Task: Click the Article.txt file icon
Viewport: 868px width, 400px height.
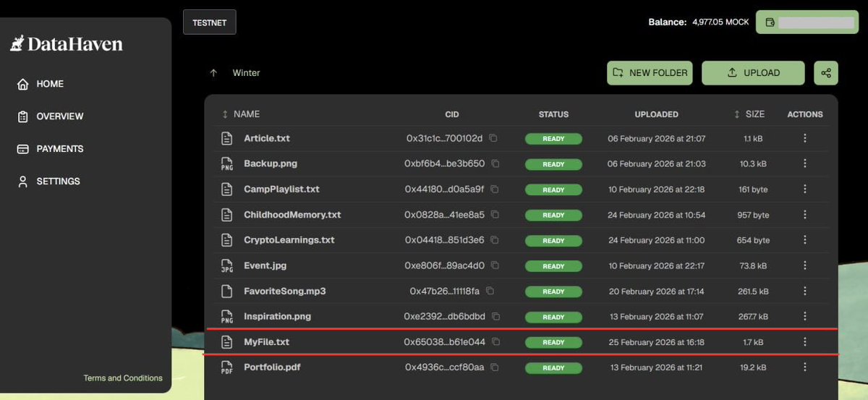Action: coord(227,138)
